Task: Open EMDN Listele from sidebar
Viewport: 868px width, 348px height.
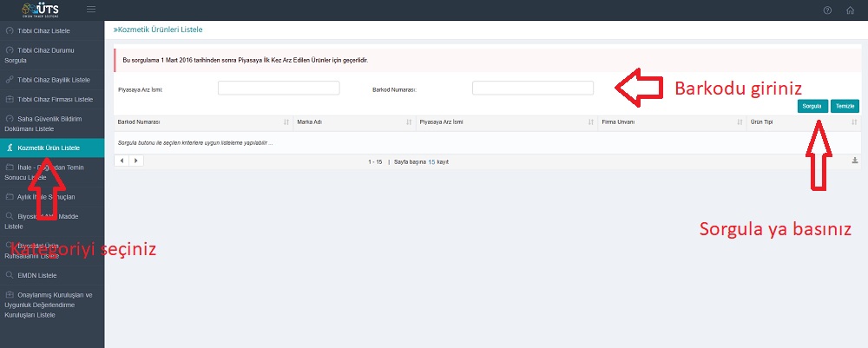Action: [x=36, y=275]
